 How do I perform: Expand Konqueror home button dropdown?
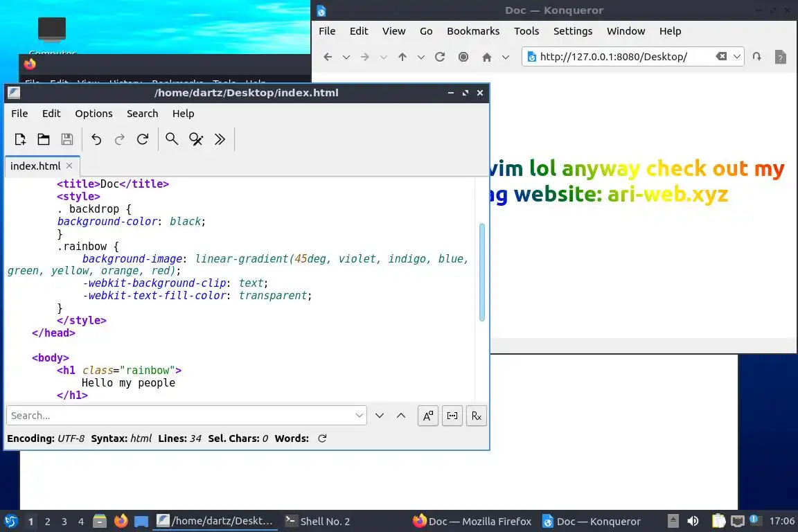pyautogui.click(x=506, y=57)
